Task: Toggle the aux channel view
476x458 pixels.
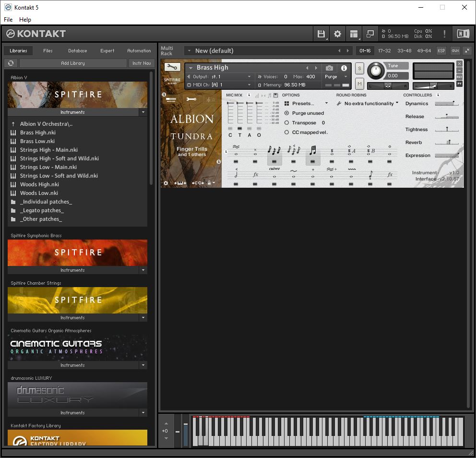Action: click(x=455, y=51)
